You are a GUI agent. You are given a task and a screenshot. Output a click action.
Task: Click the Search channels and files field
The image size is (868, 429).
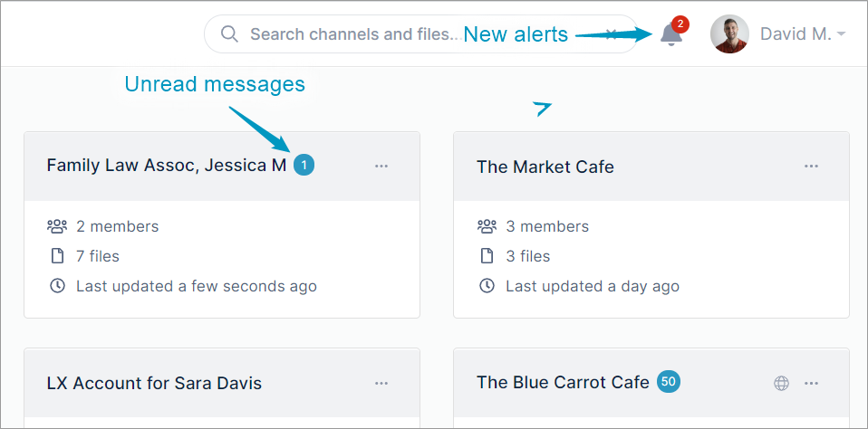[x=420, y=34]
